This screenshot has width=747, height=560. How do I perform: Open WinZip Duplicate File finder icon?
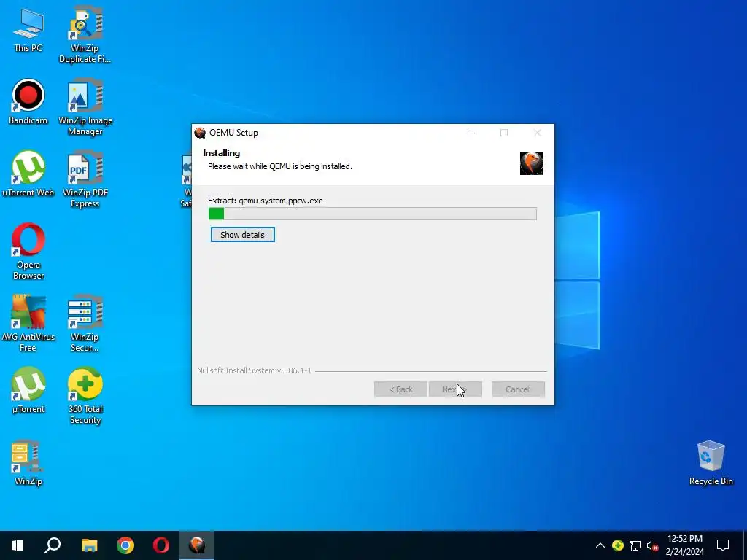(85, 34)
